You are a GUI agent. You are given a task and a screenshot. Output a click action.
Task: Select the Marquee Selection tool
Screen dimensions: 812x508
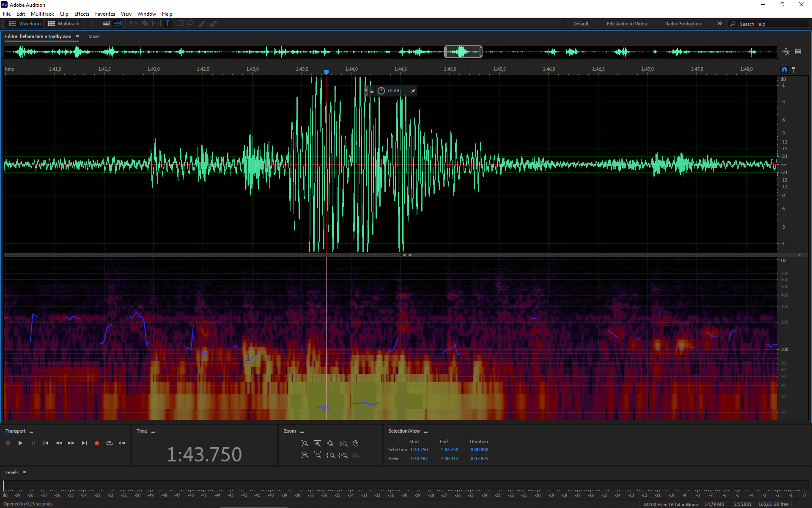(x=179, y=24)
